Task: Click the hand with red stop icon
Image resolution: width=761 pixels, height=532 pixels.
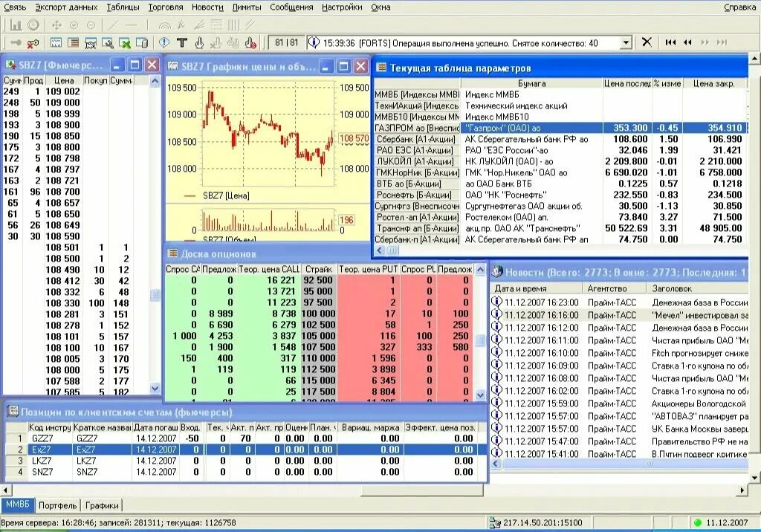Action: click(250, 42)
